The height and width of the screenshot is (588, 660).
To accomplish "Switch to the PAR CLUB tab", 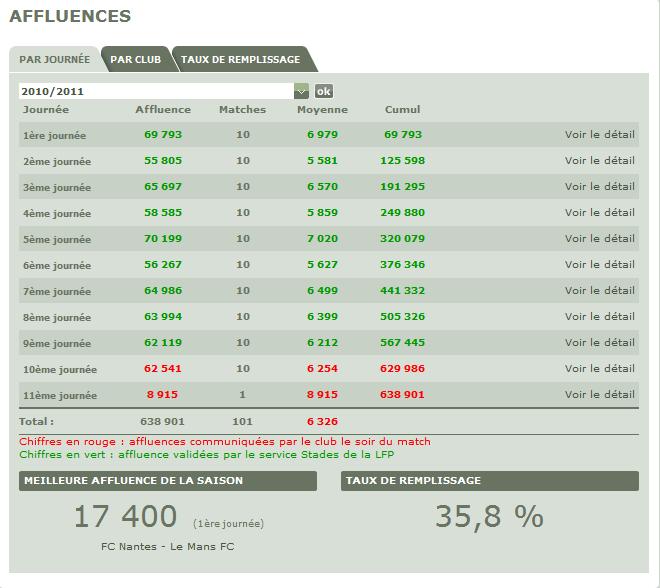I will [135, 59].
